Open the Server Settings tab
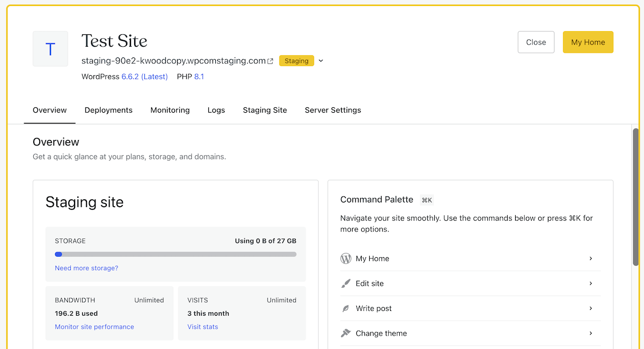Viewport: 644px width, 349px height. tap(333, 110)
